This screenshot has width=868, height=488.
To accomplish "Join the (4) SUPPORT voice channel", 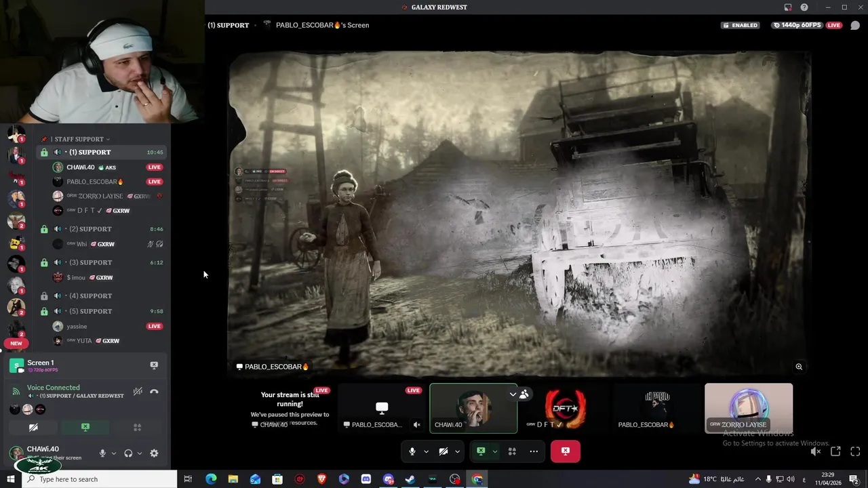I will tap(102, 296).
